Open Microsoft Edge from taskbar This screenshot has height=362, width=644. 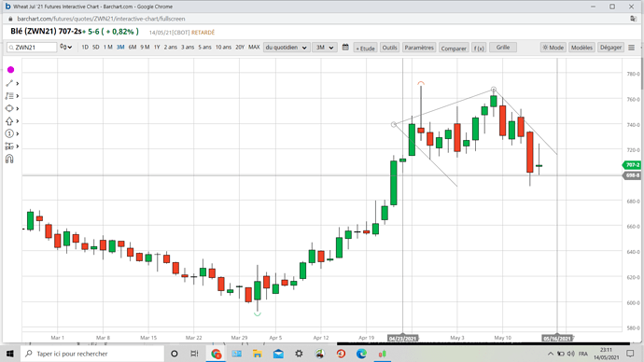pyautogui.click(x=361, y=354)
